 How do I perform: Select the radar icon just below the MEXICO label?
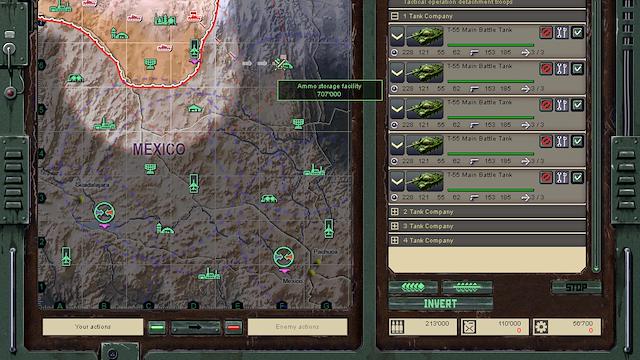tap(150, 169)
